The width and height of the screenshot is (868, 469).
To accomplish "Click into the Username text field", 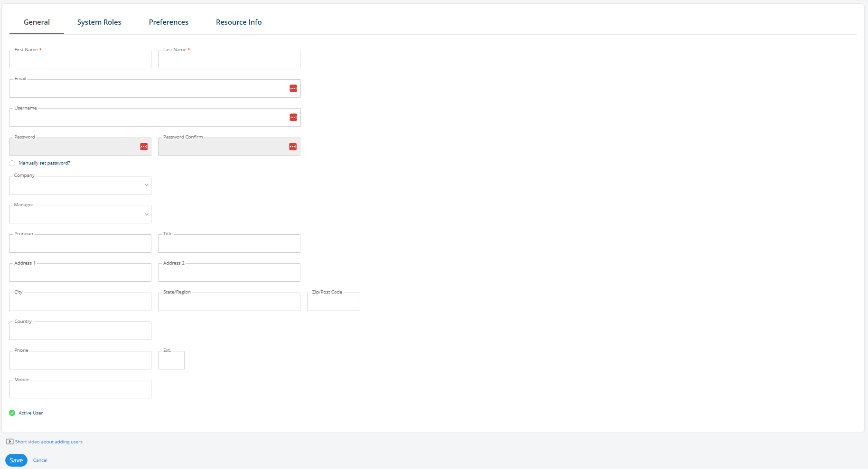I will click(155, 117).
